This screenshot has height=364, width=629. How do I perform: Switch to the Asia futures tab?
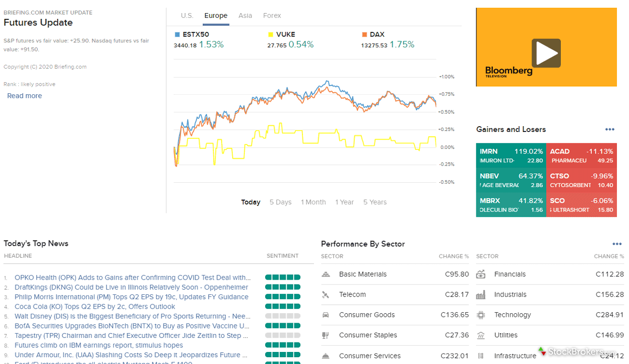click(245, 15)
